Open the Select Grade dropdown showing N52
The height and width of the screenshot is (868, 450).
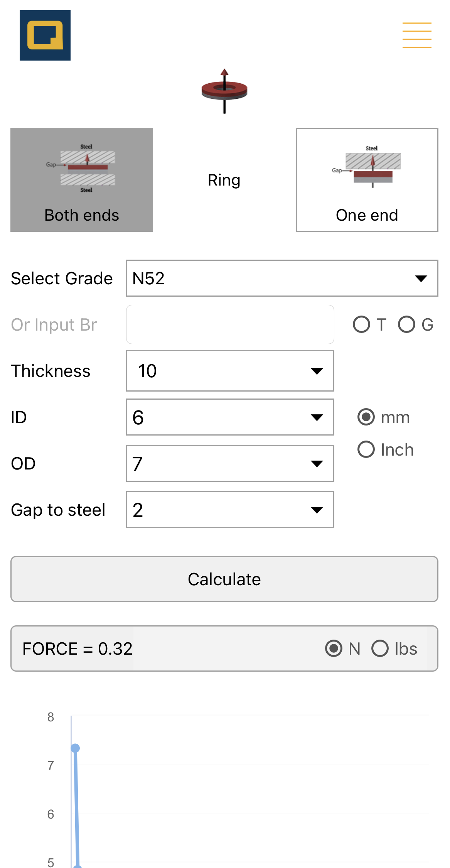click(x=282, y=278)
